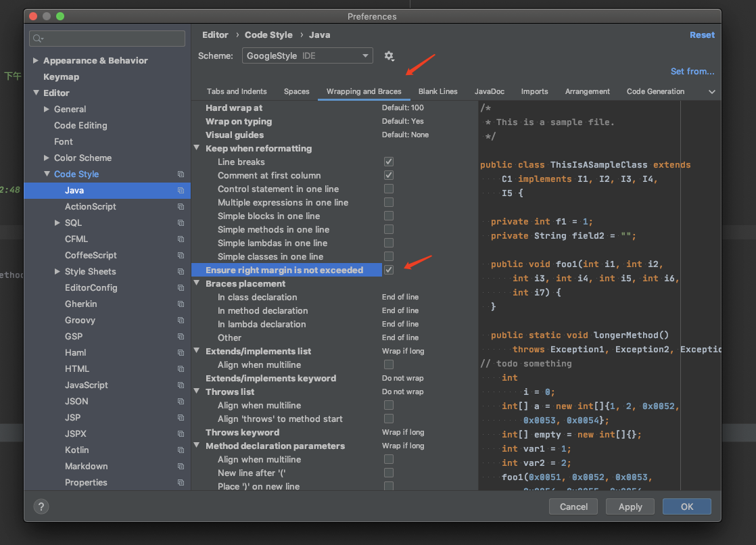756x545 pixels.
Task: Select Keymap in the settings tree
Action: [x=62, y=76]
